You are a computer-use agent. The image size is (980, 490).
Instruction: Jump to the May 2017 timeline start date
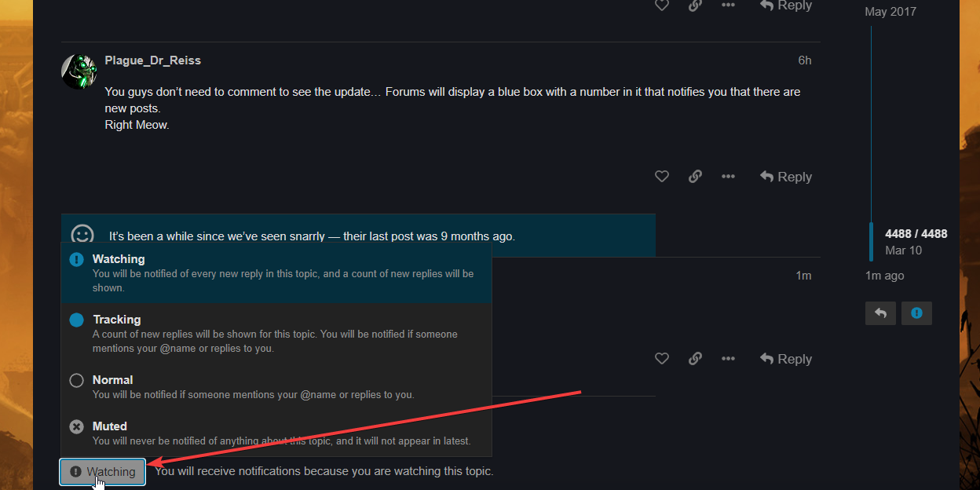coord(890,12)
